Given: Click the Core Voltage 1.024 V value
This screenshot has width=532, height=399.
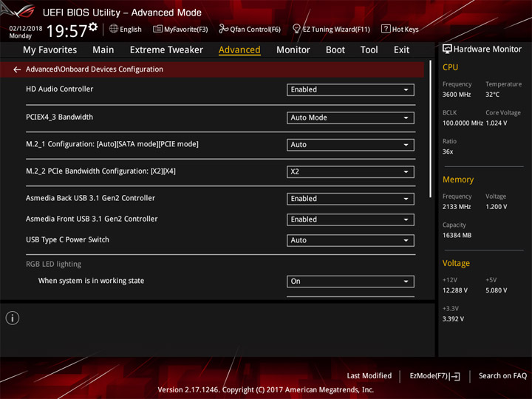Looking at the screenshot, I should [497, 123].
